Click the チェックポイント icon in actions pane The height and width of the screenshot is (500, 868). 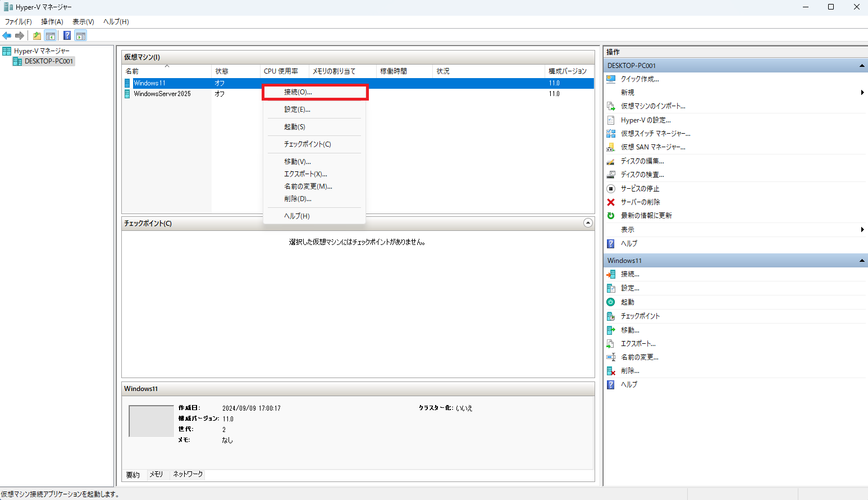coord(611,316)
